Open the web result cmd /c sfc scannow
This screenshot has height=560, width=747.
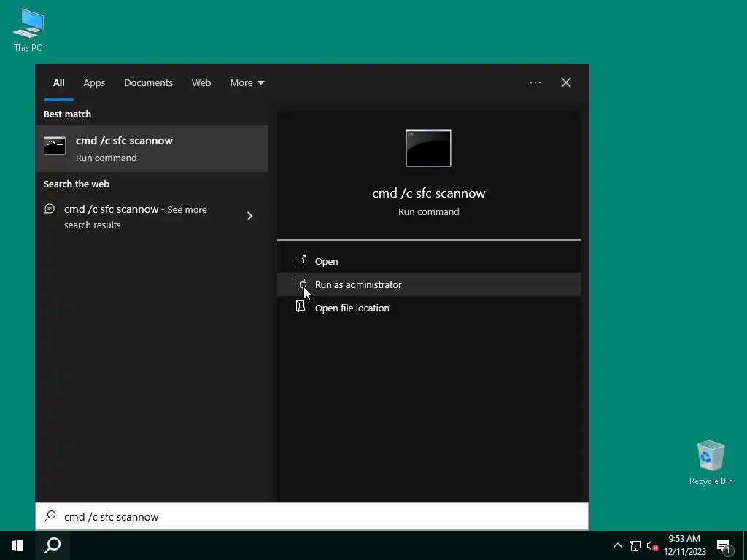[x=152, y=217]
